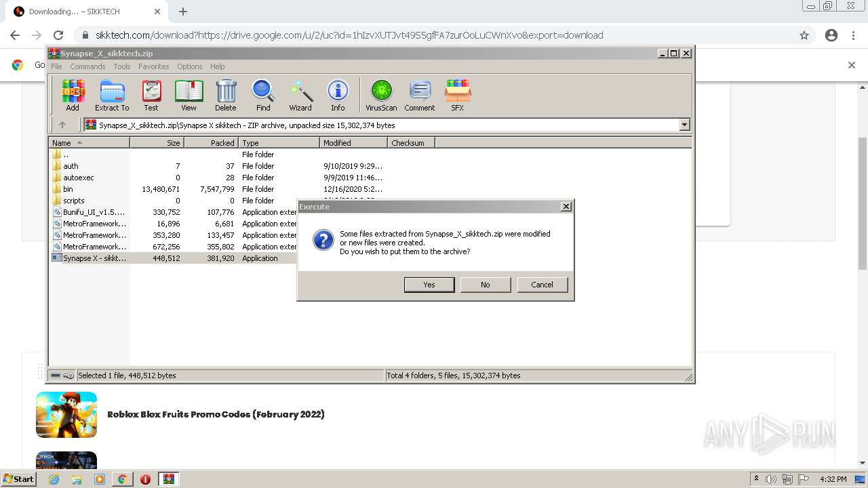Click the Opera icon on the taskbar

pos(145,479)
